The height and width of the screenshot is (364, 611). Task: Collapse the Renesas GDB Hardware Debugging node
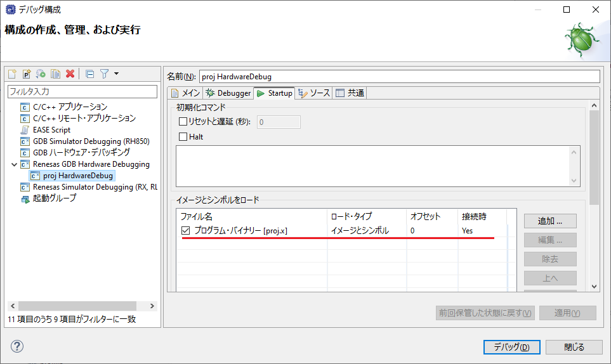point(14,164)
